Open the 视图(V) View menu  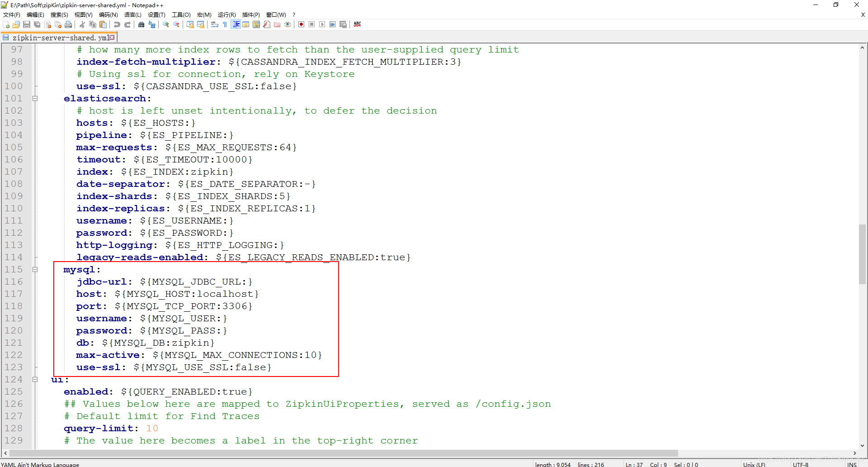click(x=84, y=15)
